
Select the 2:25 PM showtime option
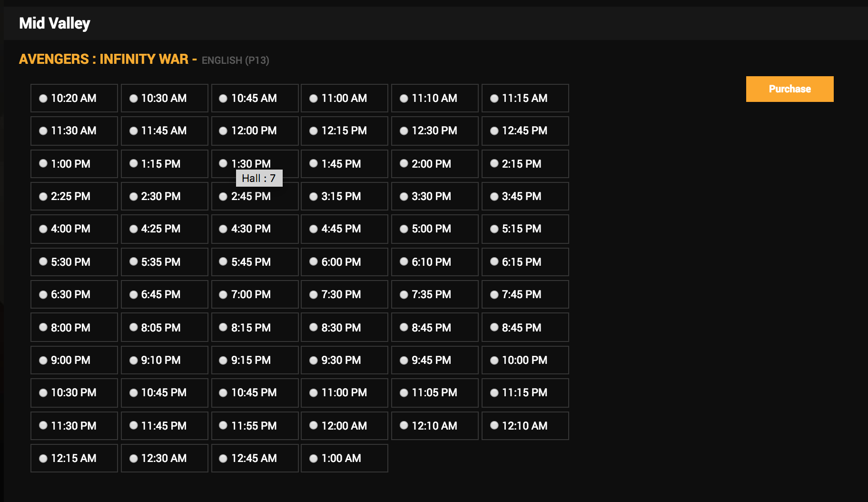(43, 197)
